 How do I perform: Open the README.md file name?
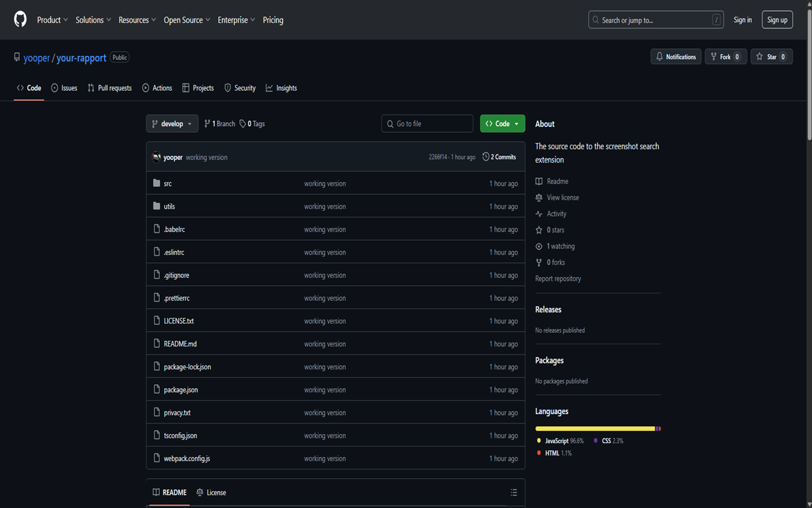click(x=180, y=344)
